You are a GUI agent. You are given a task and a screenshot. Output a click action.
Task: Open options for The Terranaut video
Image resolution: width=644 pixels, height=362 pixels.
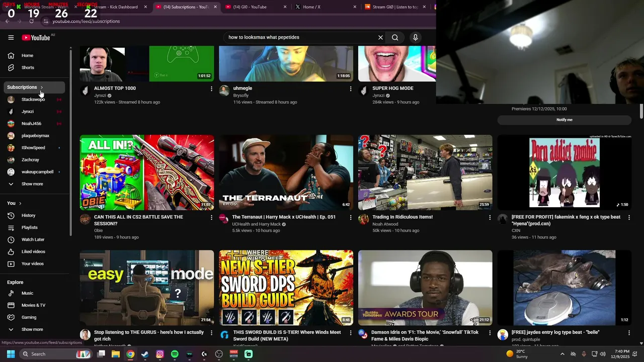[x=351, y=218]
